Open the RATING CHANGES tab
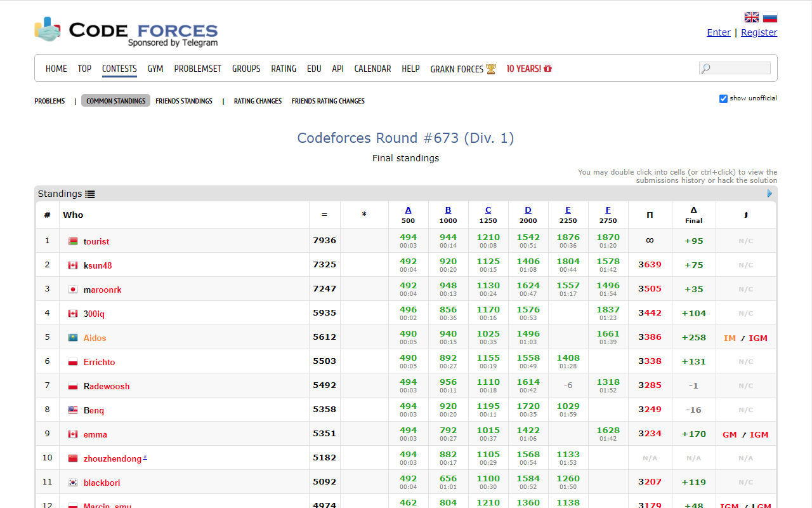This screenshot has height=508, width=812. [x=258, y=101]
